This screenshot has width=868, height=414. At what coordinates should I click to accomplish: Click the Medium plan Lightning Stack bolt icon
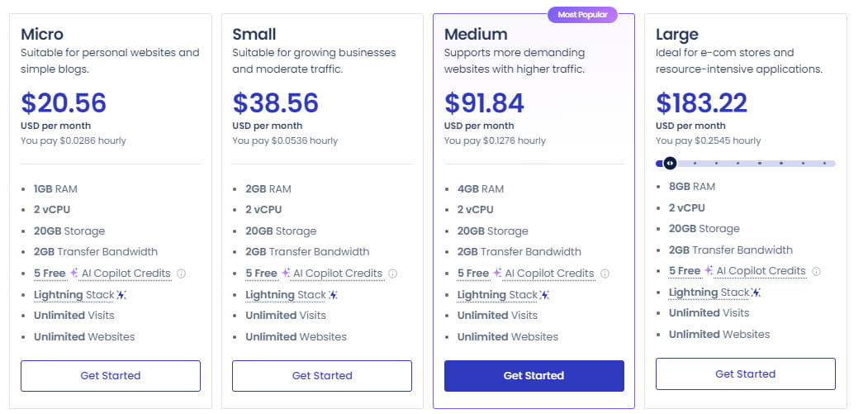coord(545,295)
